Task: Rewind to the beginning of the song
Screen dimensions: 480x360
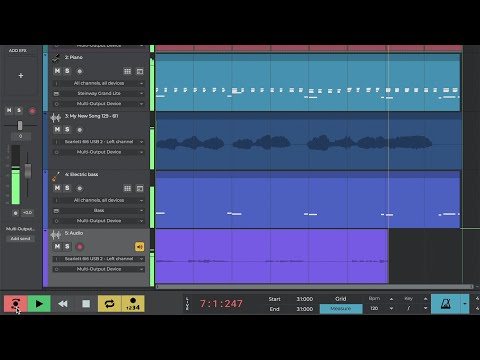Action: coord(63,304)
